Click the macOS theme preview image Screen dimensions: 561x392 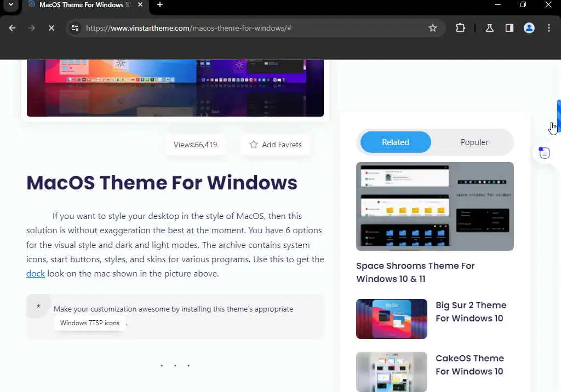point(175,88)
